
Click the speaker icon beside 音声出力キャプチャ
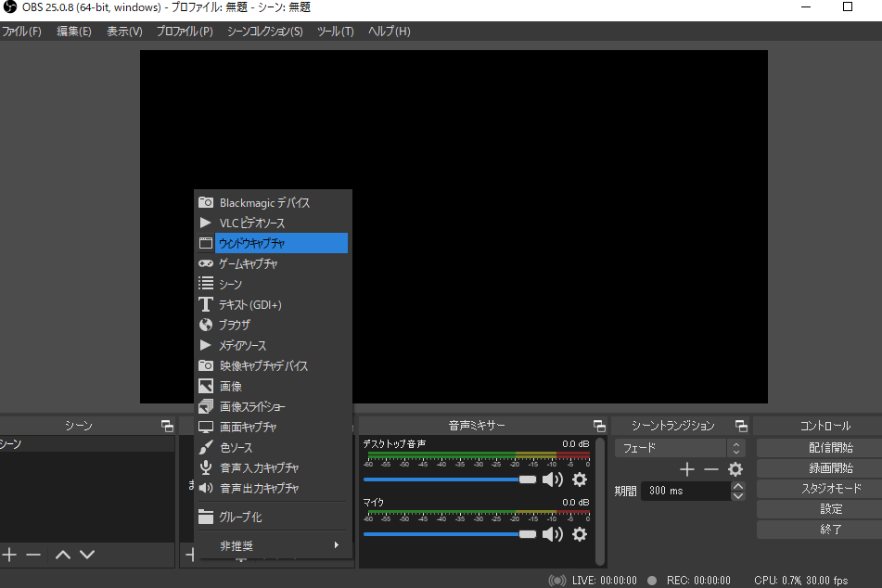pyautogui.click(x=206, y=488)
